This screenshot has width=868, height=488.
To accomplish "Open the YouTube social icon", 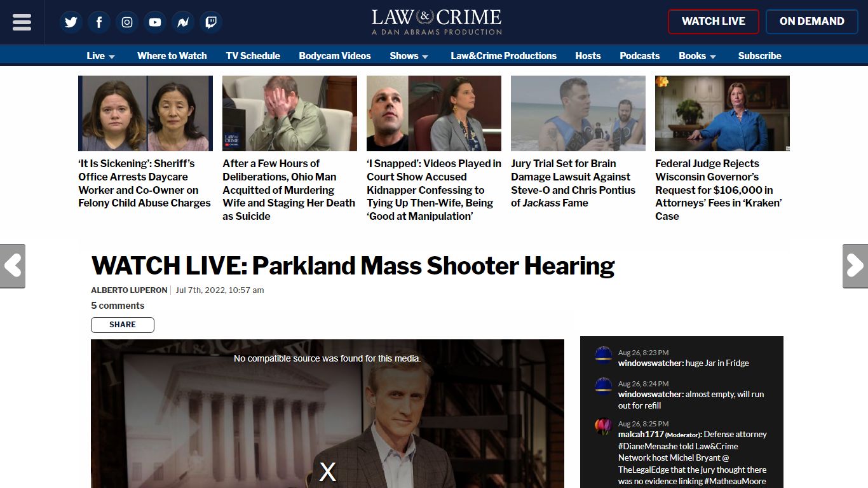I will point(155,22).
